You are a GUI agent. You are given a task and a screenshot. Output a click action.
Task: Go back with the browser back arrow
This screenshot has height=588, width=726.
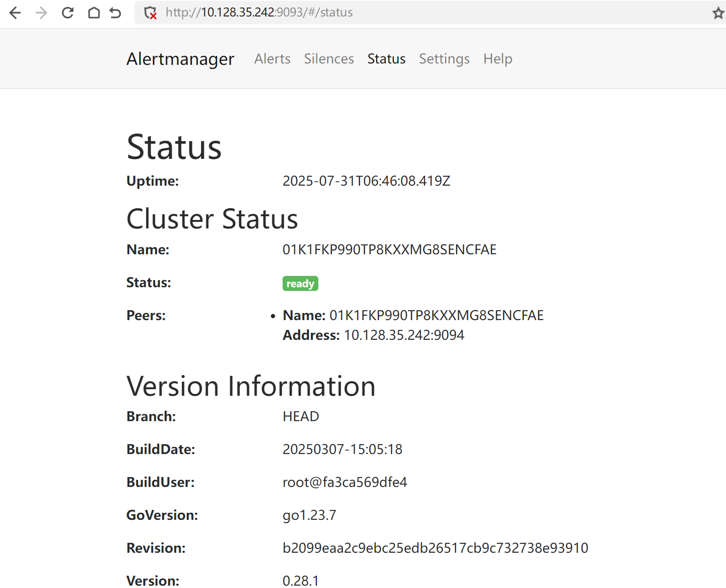point(15,13)
